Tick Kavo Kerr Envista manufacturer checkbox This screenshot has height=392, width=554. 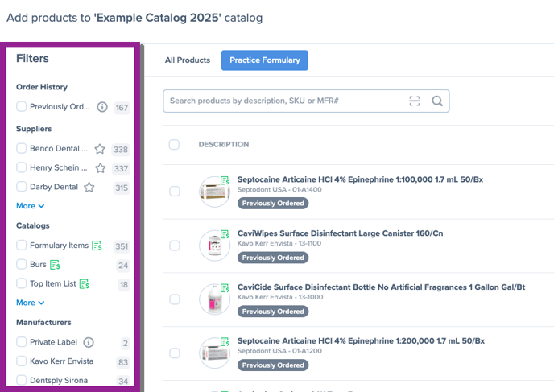22,361
